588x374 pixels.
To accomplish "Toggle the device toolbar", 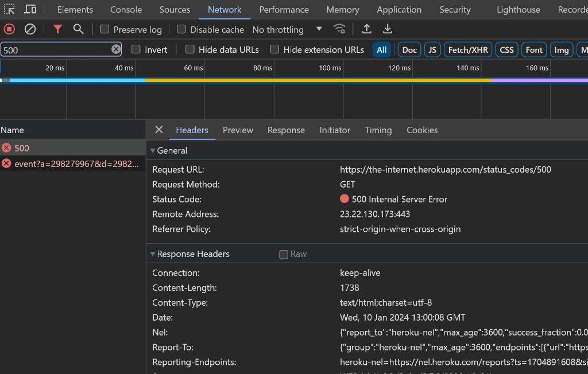I will [30, 9].
